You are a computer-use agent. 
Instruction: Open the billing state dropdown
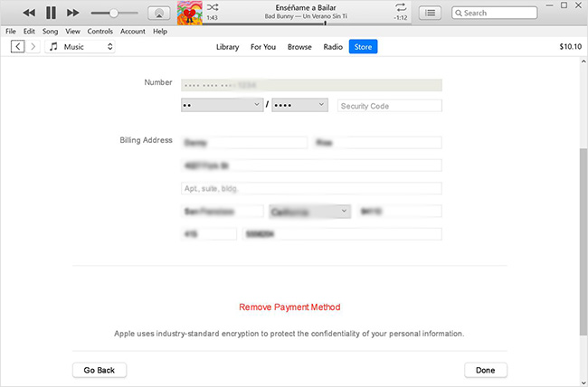click(x=309, y=212)
